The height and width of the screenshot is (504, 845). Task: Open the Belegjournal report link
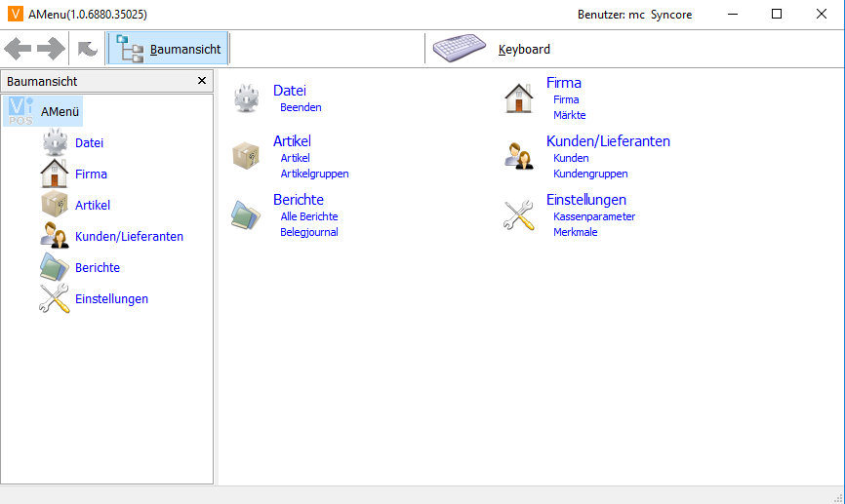click(x=309, y=232)
